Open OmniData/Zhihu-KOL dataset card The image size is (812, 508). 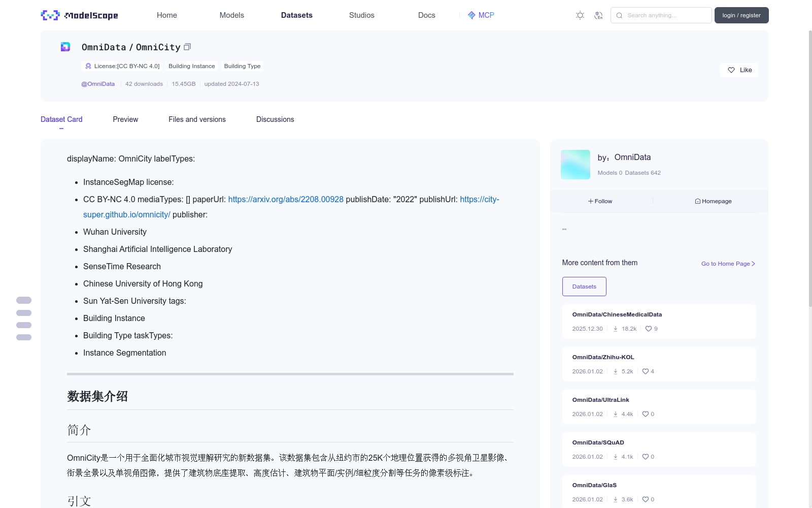(659, 364)
